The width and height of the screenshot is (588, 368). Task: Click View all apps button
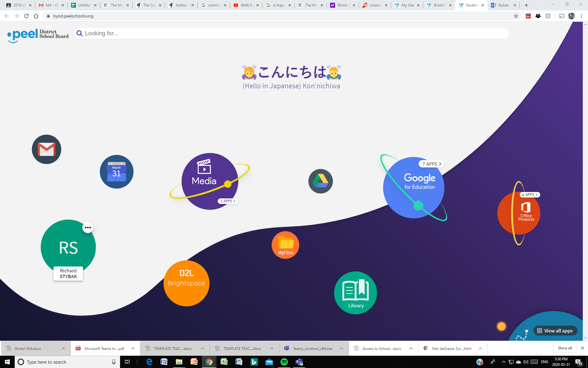(x=555, y=331)
